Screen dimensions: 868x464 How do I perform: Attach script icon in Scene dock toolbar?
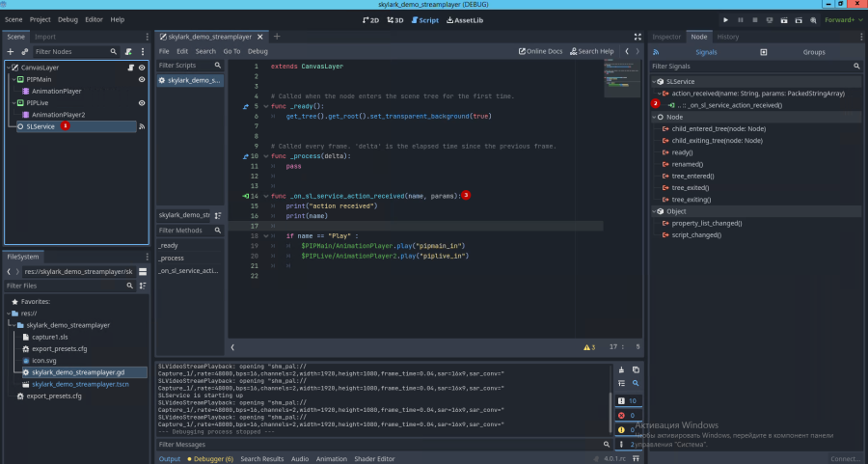click(x=128, y=51)
